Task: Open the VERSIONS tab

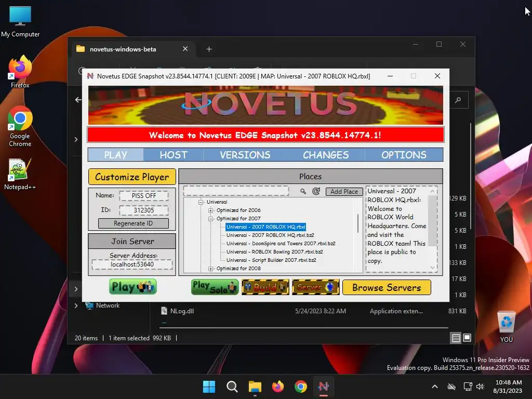Action: pyautogui.click(x=245, y=155)
